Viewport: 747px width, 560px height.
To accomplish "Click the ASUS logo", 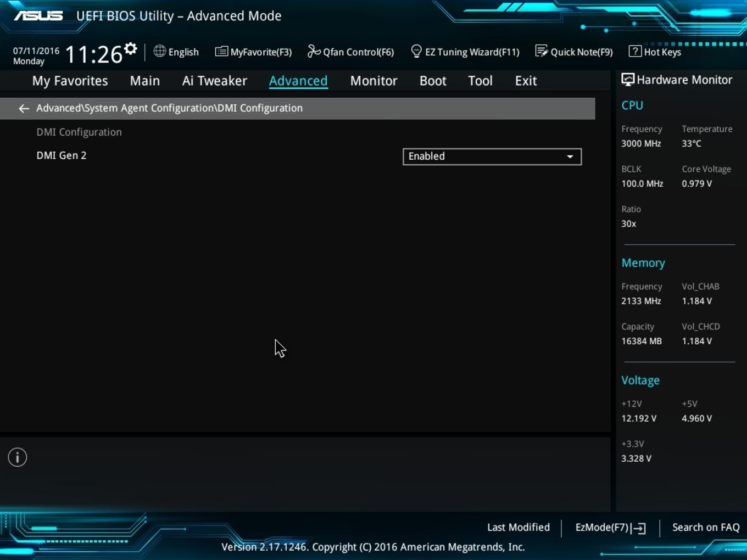I will (38, 16).
